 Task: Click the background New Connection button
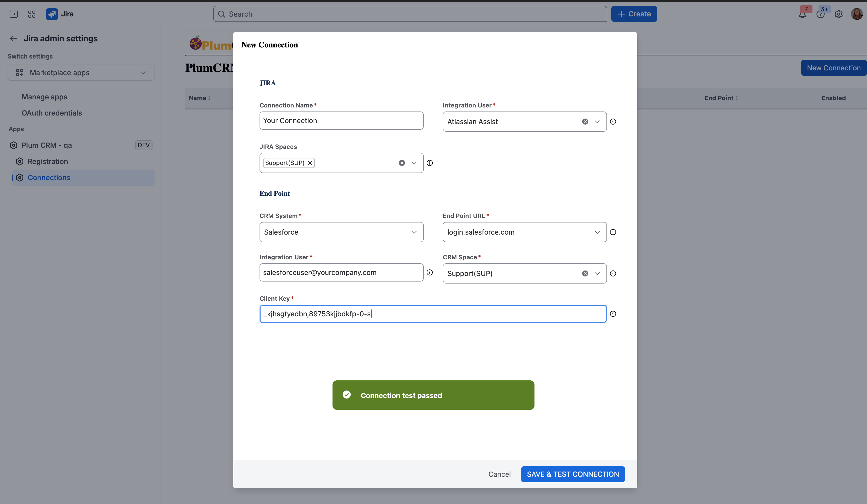tap(834, 68)
